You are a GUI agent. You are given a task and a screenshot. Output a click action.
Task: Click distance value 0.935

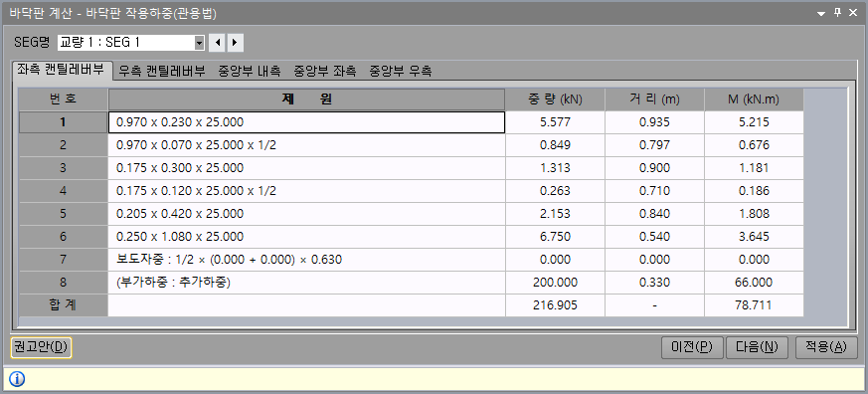coord(654,122)
